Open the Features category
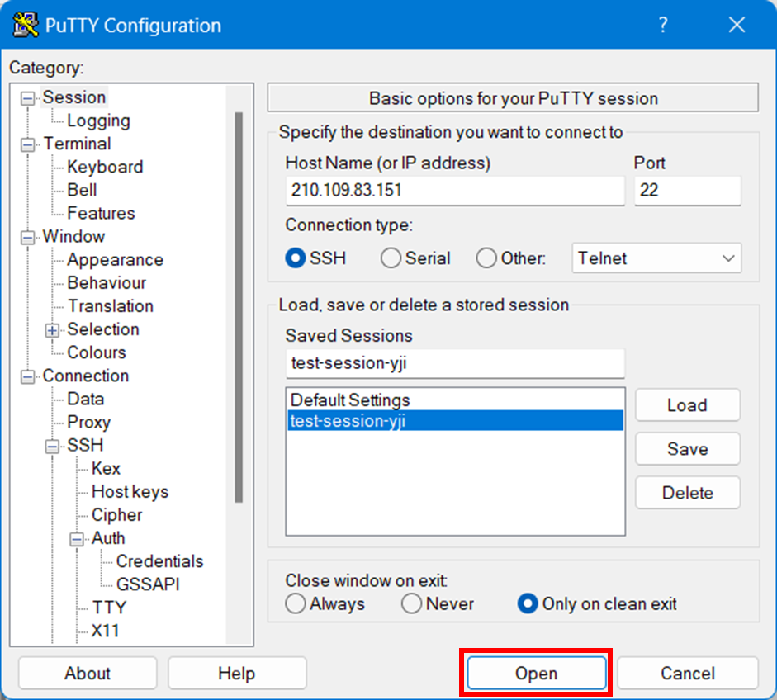This screenshot has height=700, width=777. [x=101, y=214]
